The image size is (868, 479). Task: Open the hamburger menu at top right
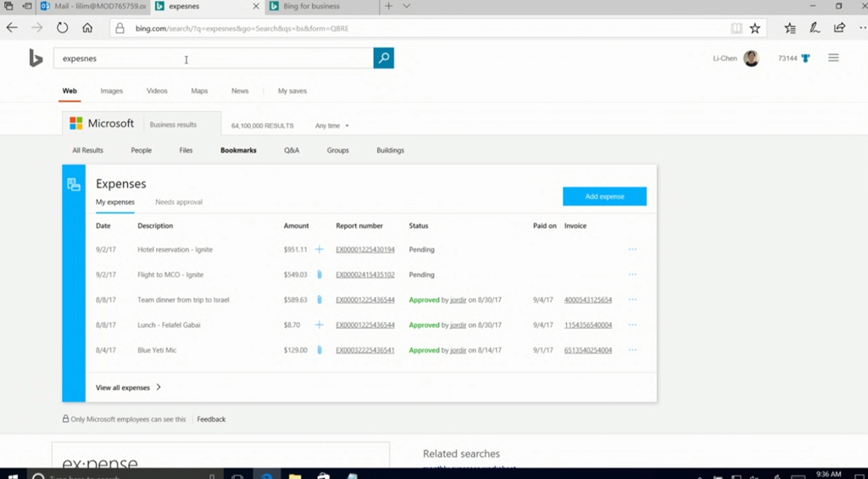(833, 58)
